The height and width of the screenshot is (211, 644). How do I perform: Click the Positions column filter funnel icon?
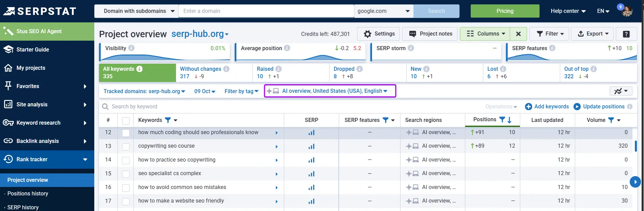(x=502, y=120)
